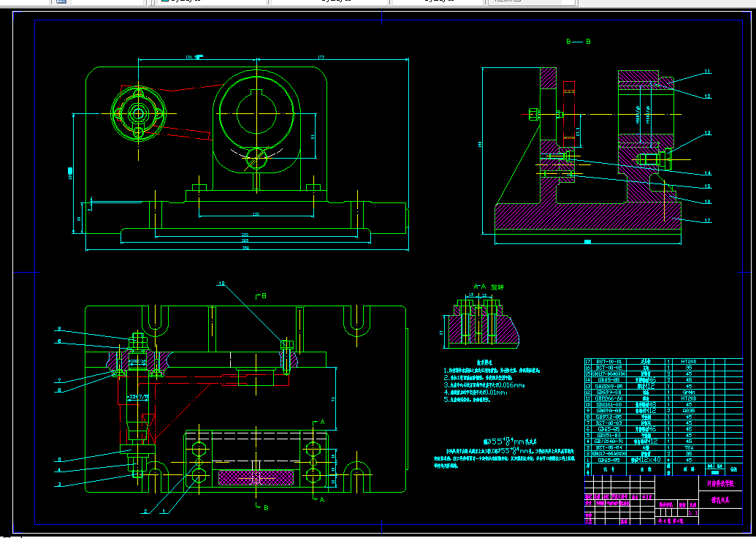Select part balloon number 11

click(707, 72)
